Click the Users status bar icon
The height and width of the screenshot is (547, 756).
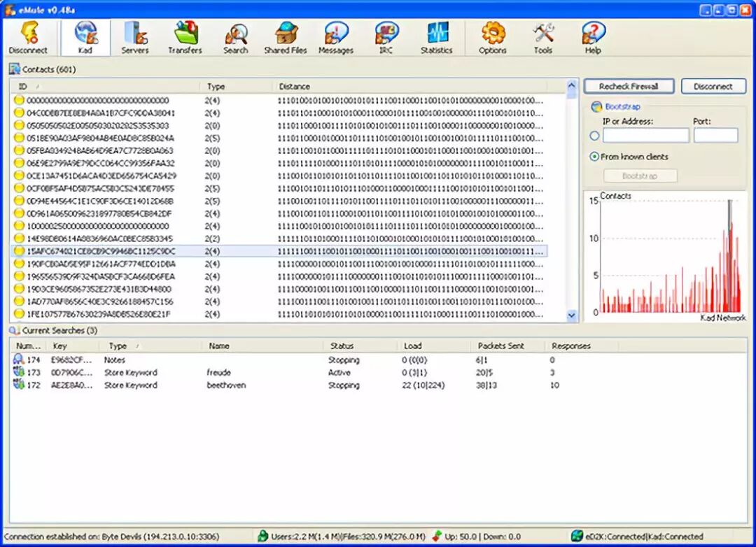click(262, 536)
